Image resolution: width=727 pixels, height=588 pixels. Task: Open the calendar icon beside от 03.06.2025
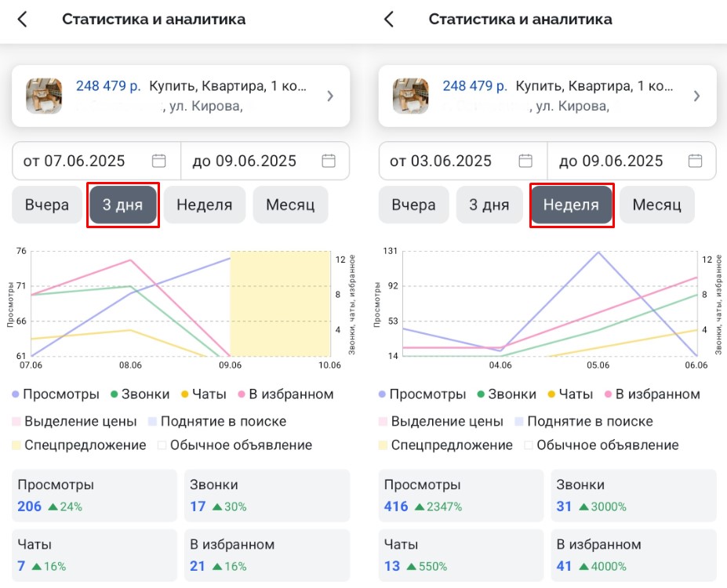pos(525,161)
